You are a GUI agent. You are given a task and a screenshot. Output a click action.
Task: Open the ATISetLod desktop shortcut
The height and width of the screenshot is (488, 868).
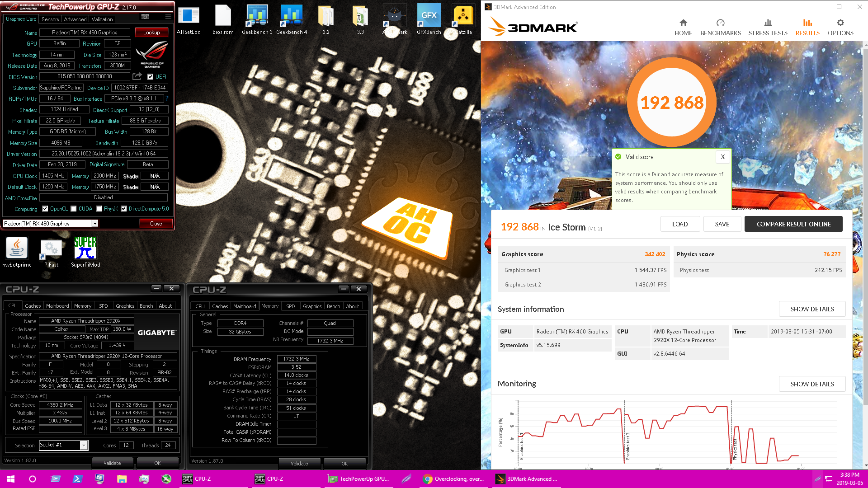189,20
